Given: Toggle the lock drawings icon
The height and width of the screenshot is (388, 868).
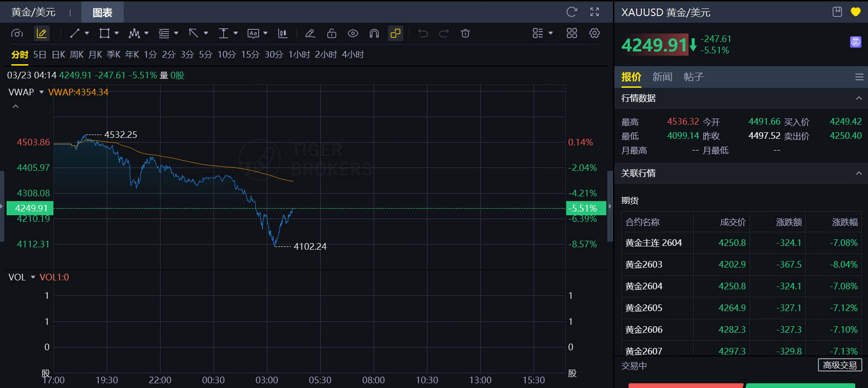Looking at the screenshot, I should coord(332,34).
